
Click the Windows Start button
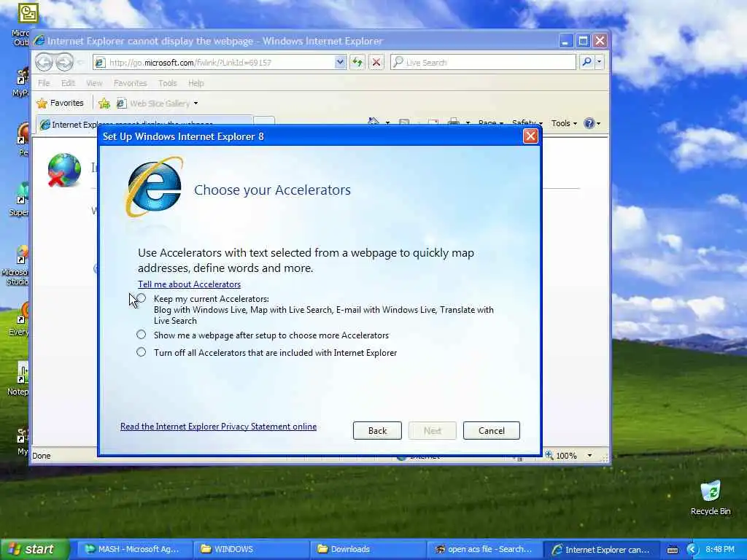34,550
